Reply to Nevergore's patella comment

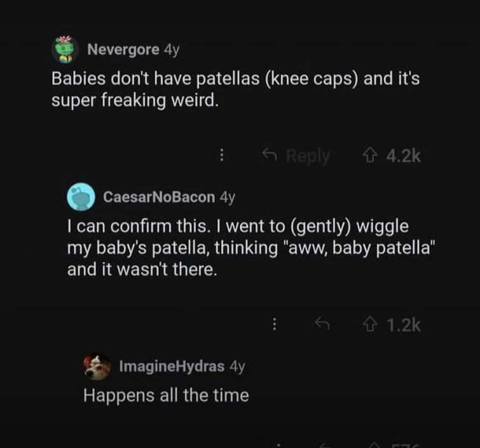pyautogui.click(x=299, y=156)
